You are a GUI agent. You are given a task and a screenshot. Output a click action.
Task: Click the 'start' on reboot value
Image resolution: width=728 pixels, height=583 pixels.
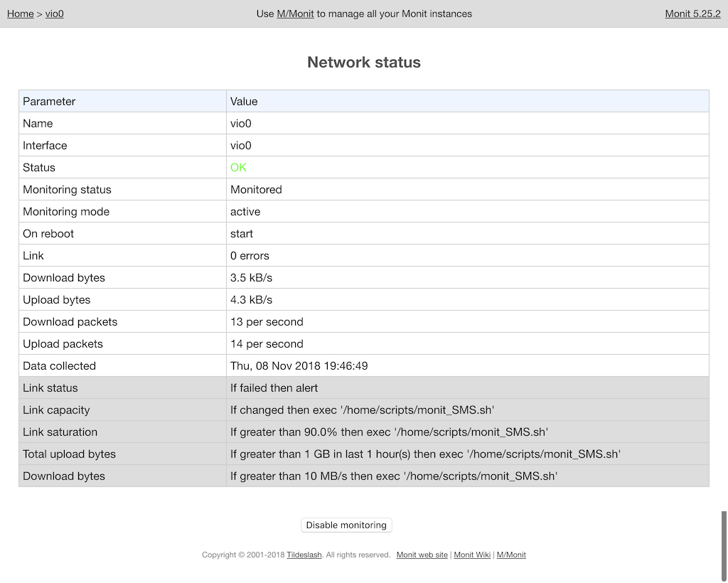pos(242,233)
